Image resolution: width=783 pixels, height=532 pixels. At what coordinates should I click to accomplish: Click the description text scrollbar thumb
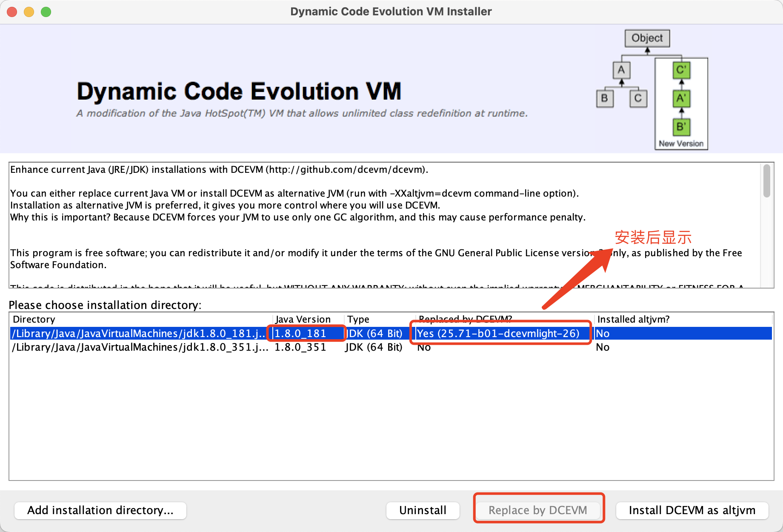(766, 181)
